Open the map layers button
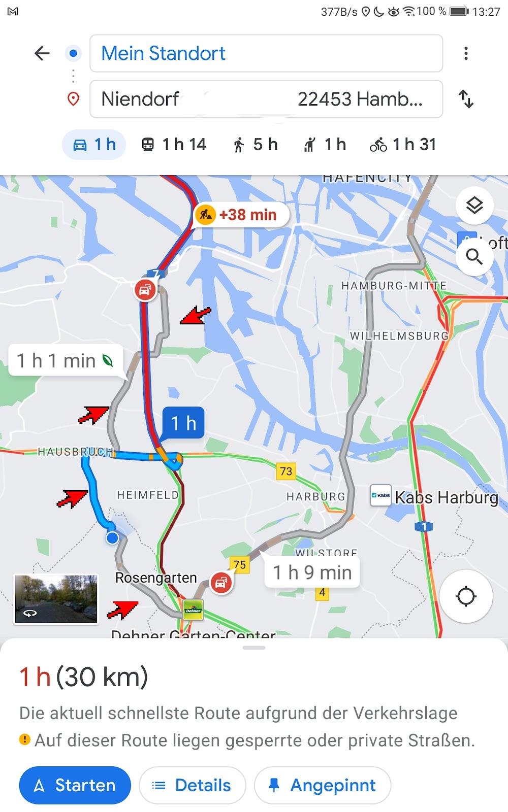 click(x=474, y=206)
